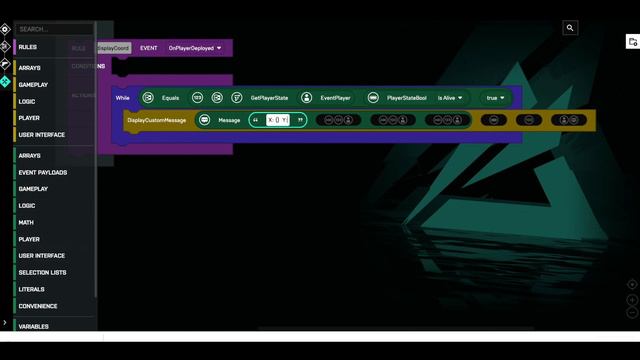Click the Message label

click(x=229, y=120)
